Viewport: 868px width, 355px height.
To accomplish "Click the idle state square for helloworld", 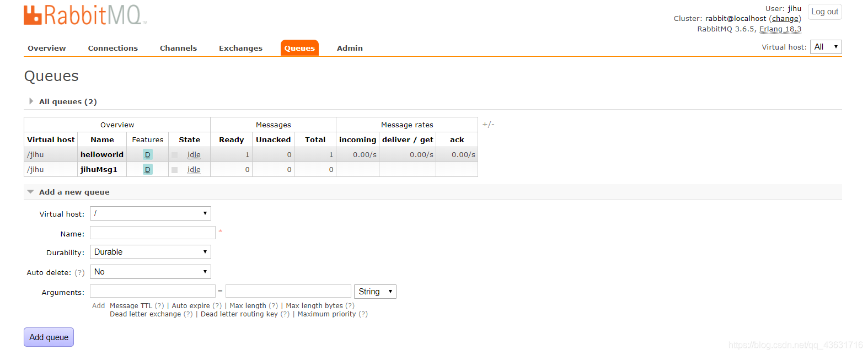I will (x=175, y=155).
